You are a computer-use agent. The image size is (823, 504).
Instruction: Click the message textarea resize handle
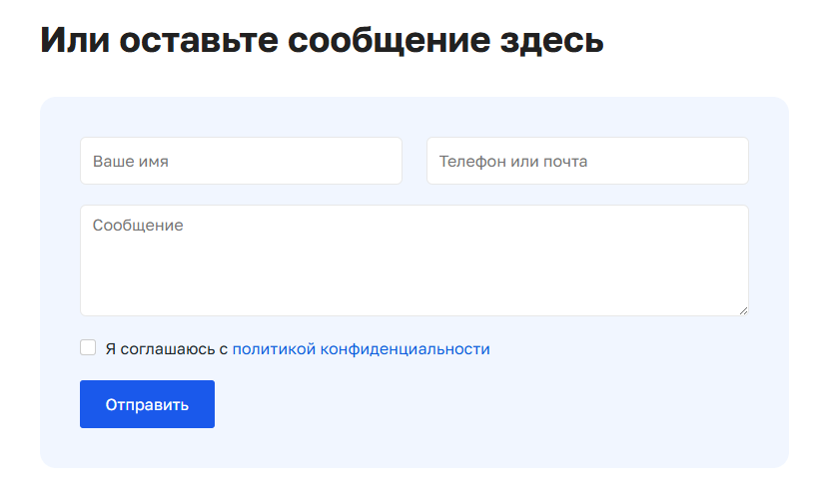(743, 311)
